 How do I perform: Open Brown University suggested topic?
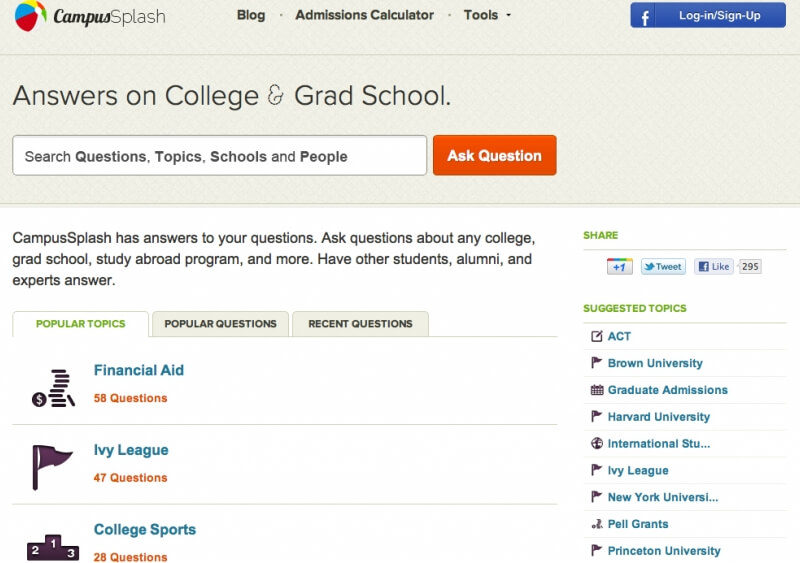655,363
